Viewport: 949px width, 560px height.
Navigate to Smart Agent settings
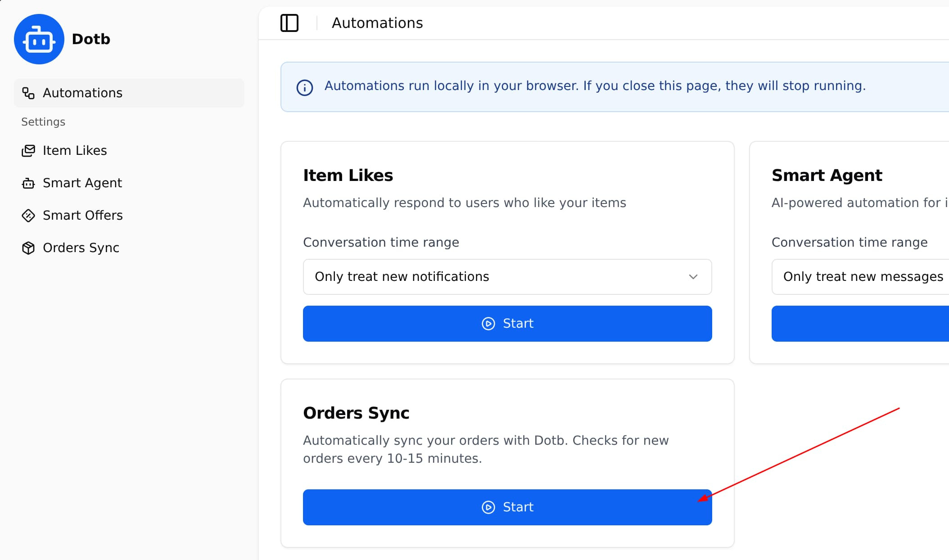pos(82,183)
